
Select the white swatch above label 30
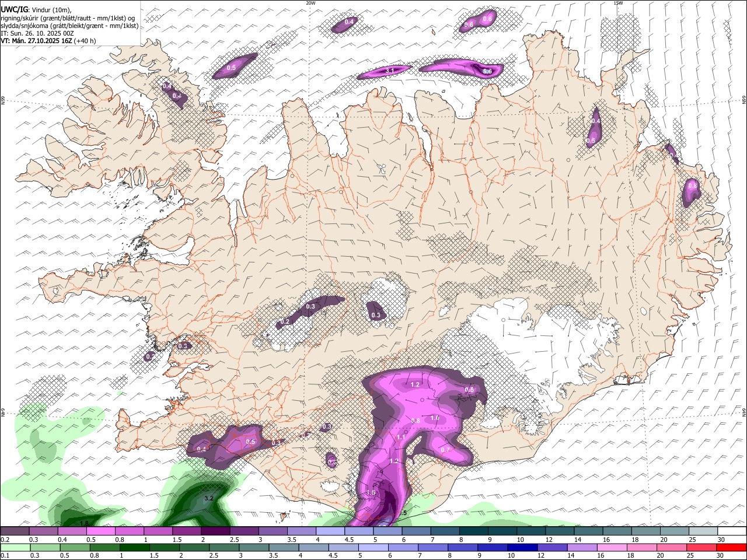pyautogui.click(x=731, y=531)
